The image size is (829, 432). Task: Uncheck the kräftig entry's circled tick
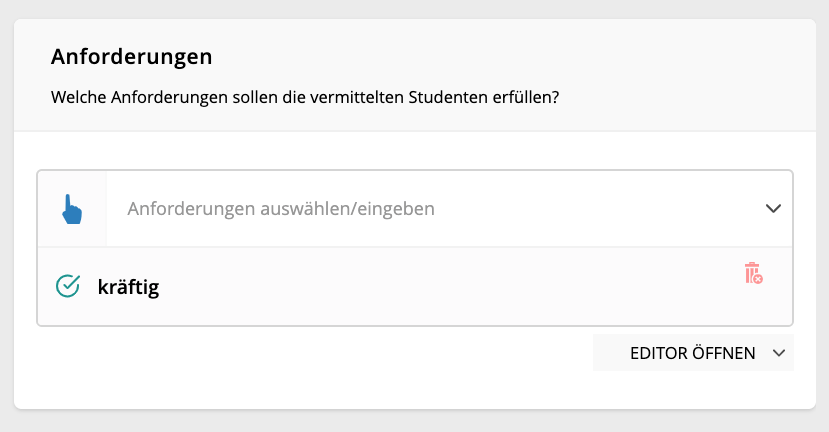tap(68, 286)
